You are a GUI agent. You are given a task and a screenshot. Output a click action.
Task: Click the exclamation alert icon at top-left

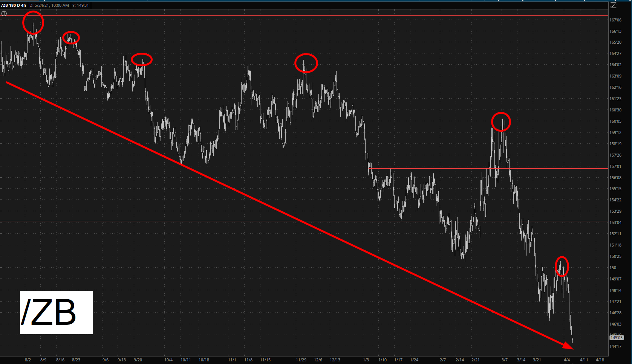tap(4, 14)
